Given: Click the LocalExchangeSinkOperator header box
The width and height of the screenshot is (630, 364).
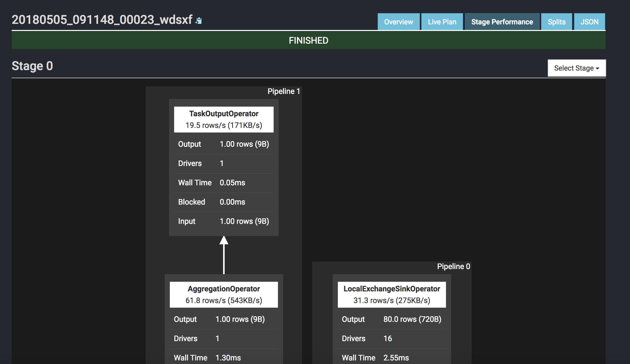Looking at the screenshot, I should click(x=392, y=294).
